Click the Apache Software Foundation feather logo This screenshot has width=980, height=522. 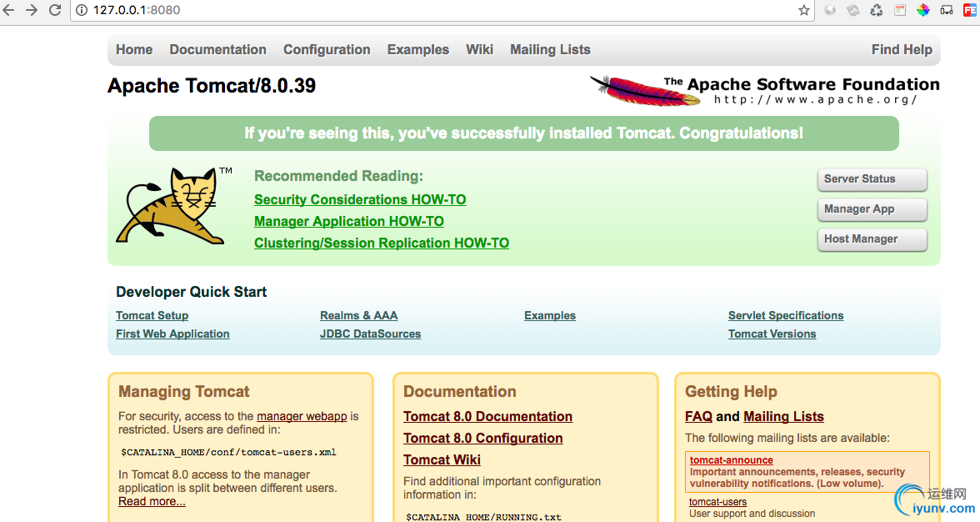tap(765, 91)
